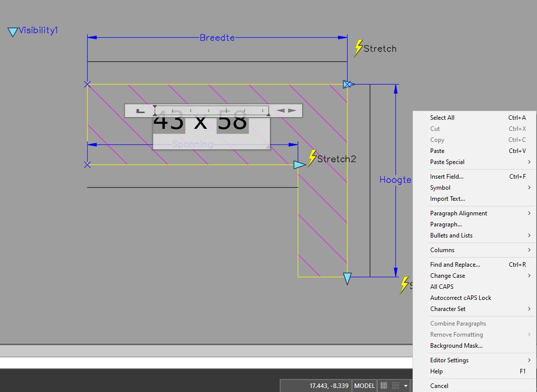
Task: Toggle Autocorrect cAPS Lock
Action: coord(460,297)
